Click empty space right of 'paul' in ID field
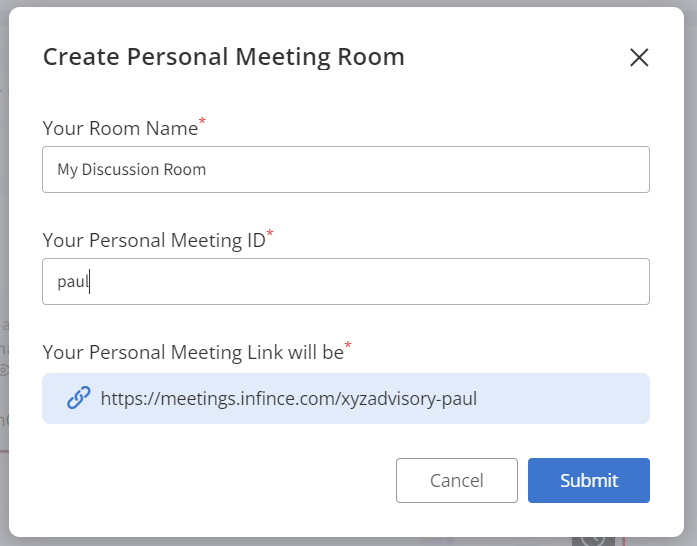 pos(400,282)
